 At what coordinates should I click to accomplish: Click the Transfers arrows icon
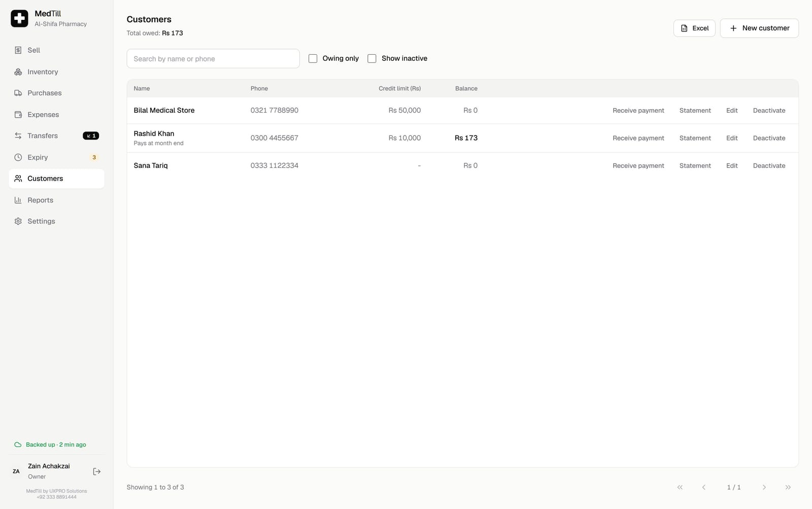pyautogui.click(x=18, y=136)
